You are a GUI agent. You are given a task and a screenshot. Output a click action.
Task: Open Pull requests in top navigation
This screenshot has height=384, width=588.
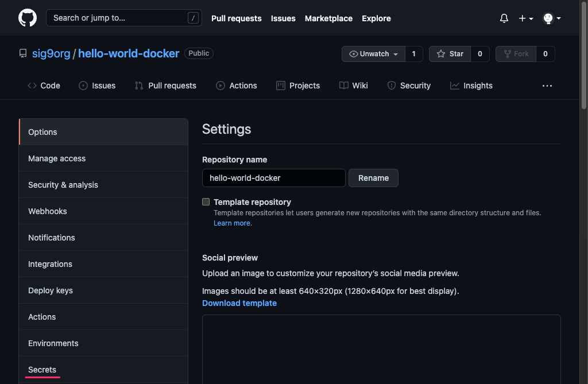236,18
